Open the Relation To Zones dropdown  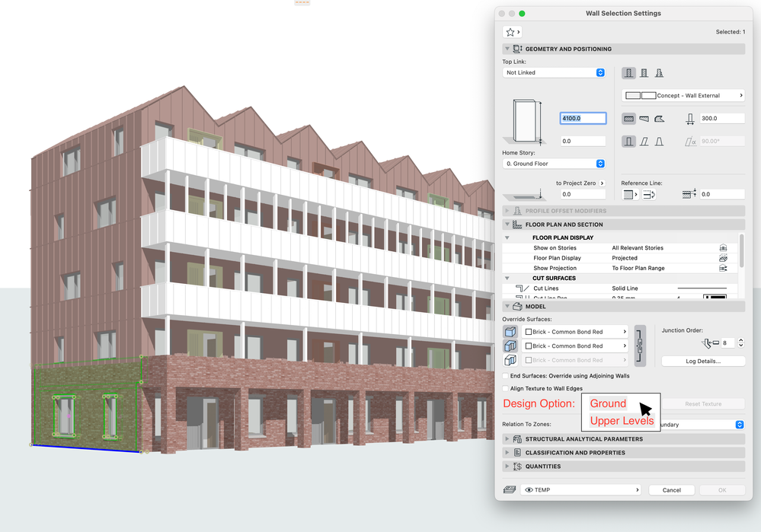coord(740,425)
